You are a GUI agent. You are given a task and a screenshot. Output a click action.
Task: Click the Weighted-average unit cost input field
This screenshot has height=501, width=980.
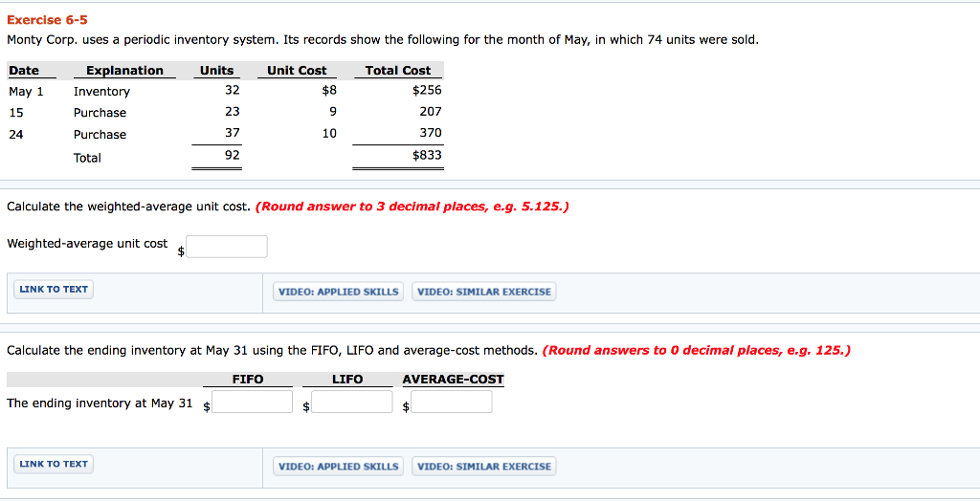(x=226, y=247)
